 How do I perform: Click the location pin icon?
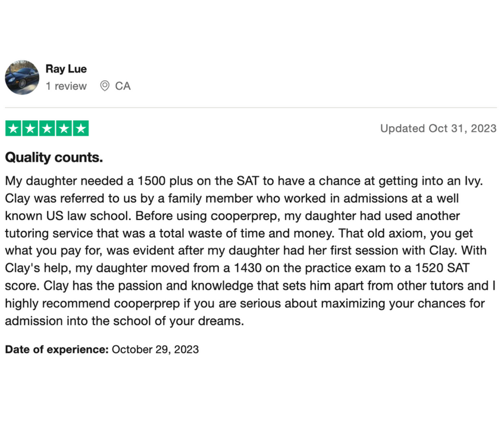point(105,86)
